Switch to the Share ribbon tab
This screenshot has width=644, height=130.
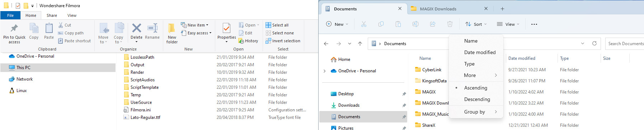tap(52, 15)
